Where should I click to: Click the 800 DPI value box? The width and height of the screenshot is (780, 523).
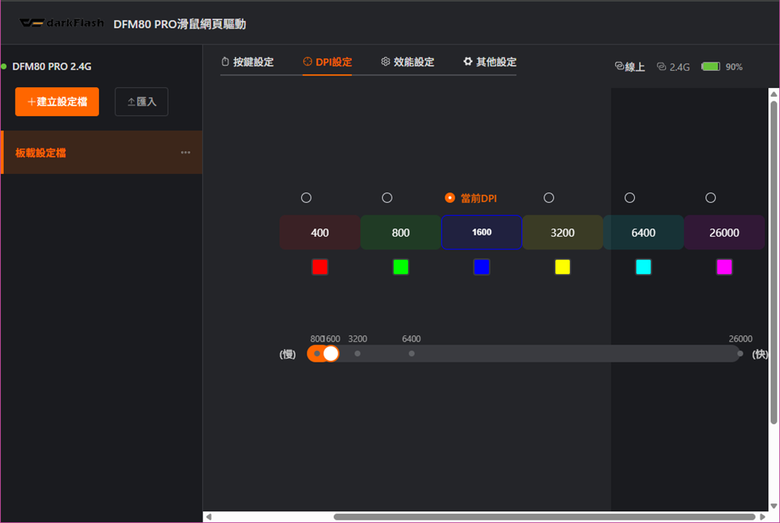point(400,232)
